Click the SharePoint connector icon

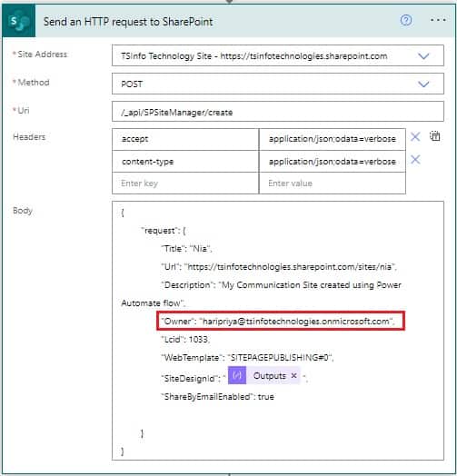18,21
